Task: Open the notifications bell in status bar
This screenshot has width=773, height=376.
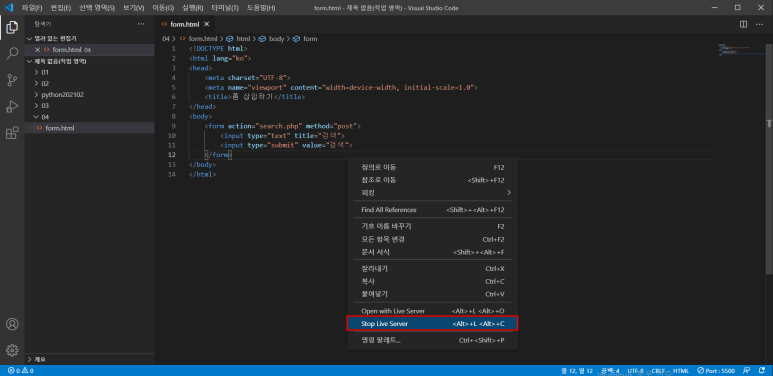Action: pos(762,371)
